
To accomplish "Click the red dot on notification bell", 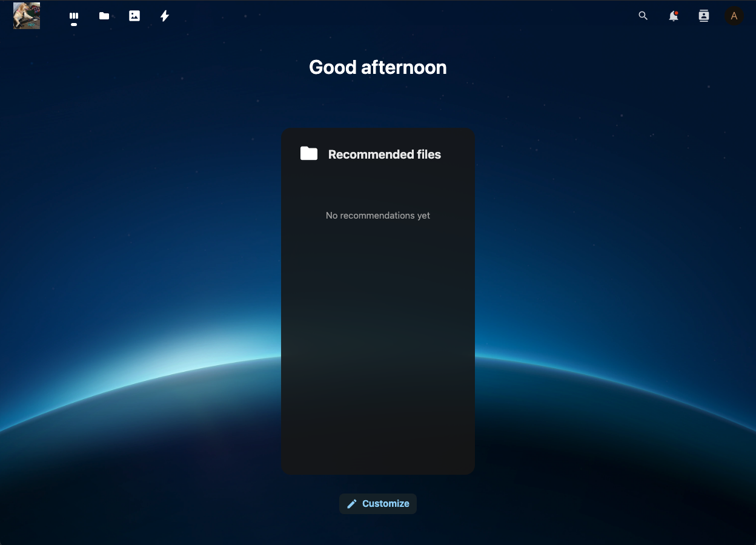I will click(676, 13).
